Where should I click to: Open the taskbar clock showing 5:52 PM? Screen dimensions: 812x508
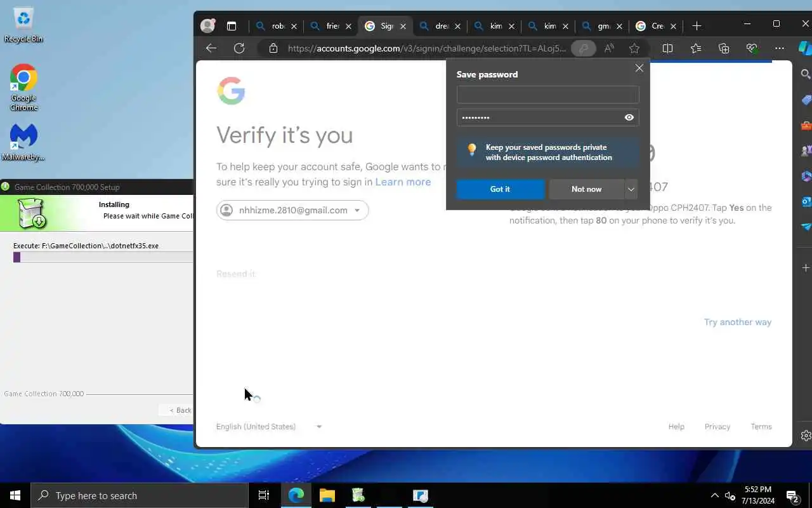pos(757,495)
